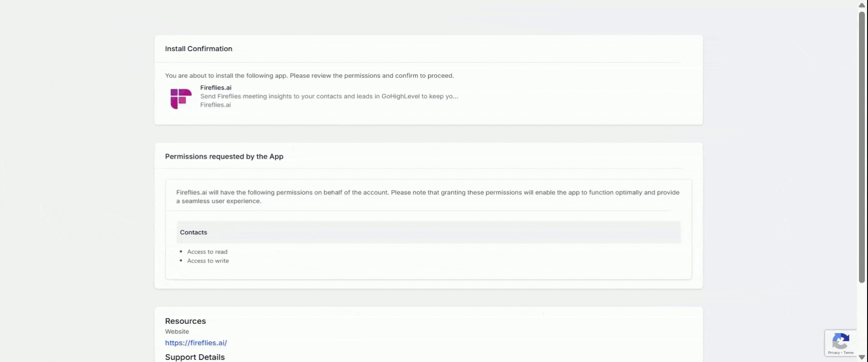Click the Fireflies.ai app logo

click(x=181, y=99)
